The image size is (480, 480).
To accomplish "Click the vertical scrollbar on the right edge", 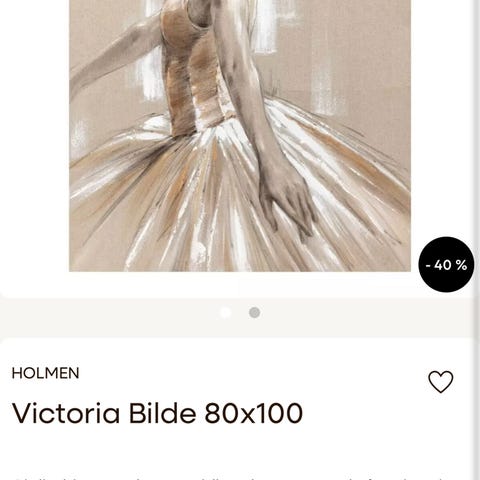I will 477,240.
